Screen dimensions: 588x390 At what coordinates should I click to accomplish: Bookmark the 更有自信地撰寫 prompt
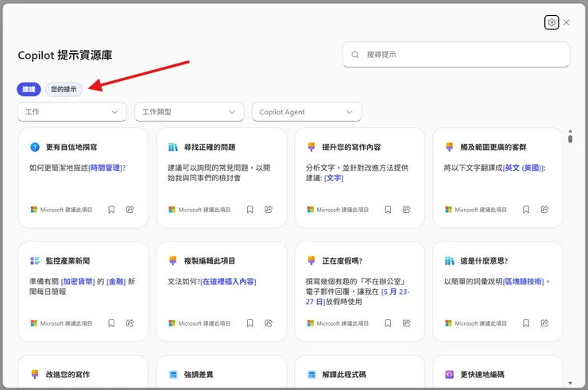111,210
